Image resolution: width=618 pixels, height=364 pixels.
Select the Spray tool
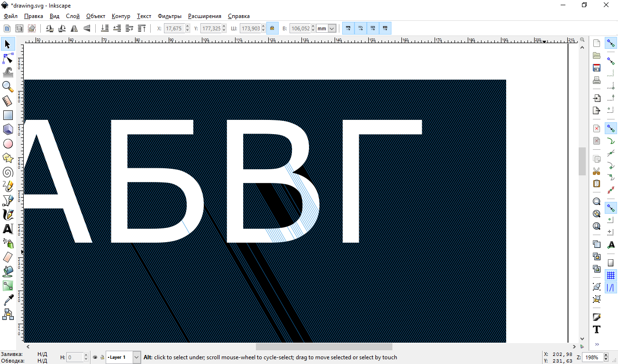pos(8,243)
